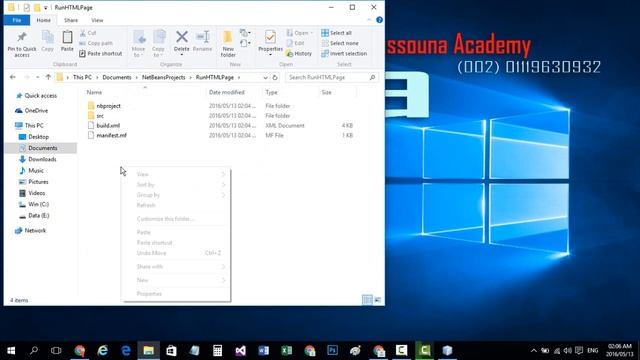Open Properties in ribbon
Image resolution: width=640 pixels, height=360 pixels.
(x=270, y=43)
